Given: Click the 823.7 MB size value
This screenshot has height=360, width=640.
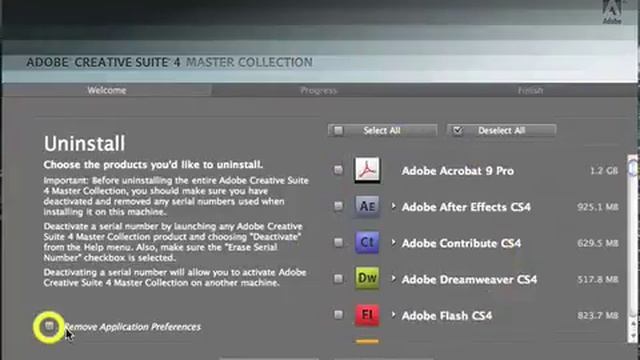Looking at the screenshot, I should pos(598,316).
